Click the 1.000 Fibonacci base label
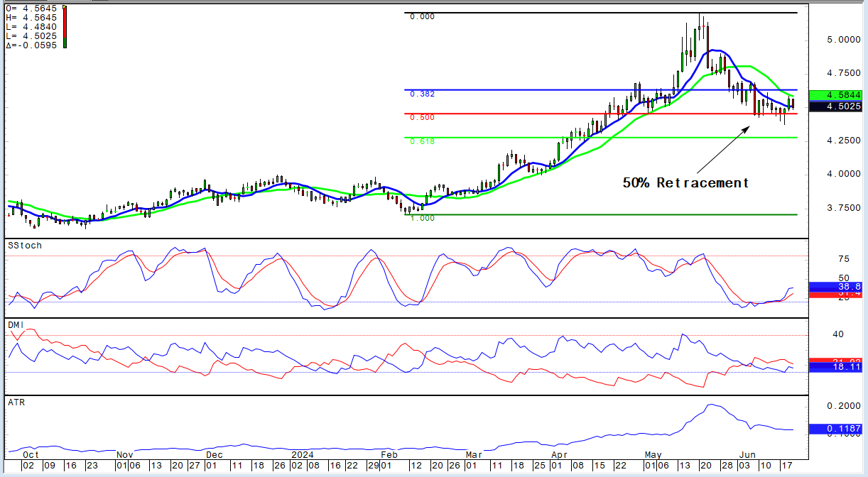Viewport: 868px width, 477px height. tap(423, 219)
